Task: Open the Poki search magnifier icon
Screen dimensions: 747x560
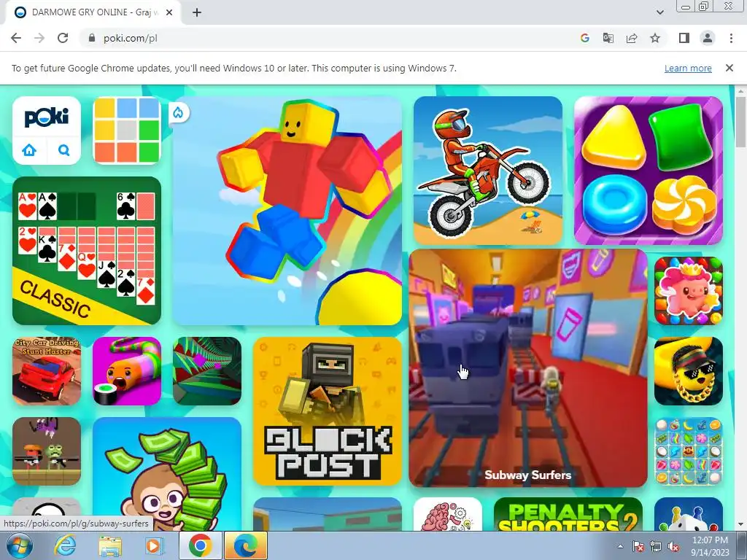Action: tap(64, 150)
